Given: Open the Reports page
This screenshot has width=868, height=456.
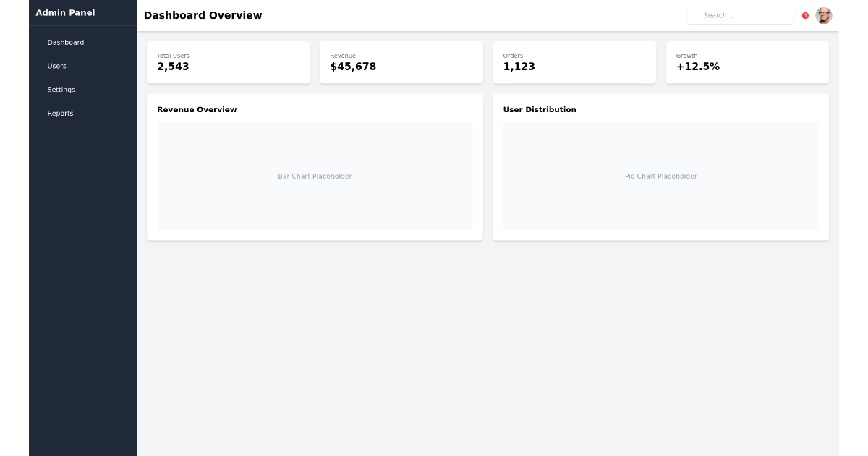Looking at the screenshot, I should 60,113.
